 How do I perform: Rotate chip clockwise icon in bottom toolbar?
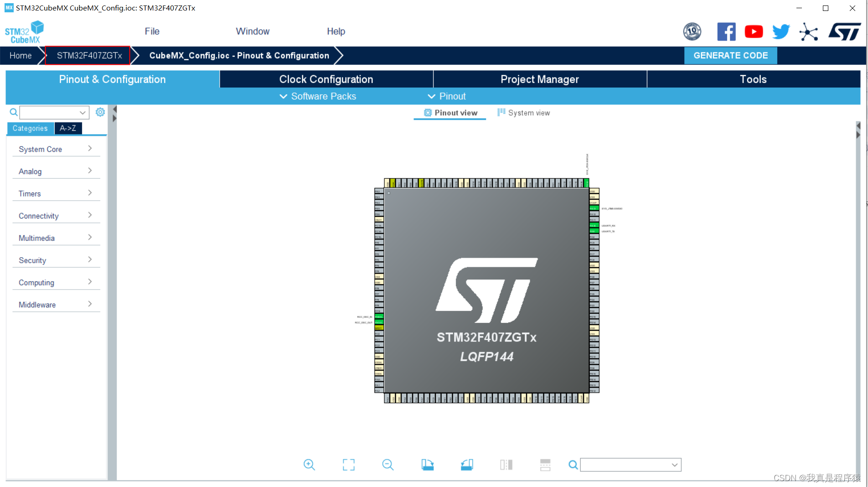[427, 465]
